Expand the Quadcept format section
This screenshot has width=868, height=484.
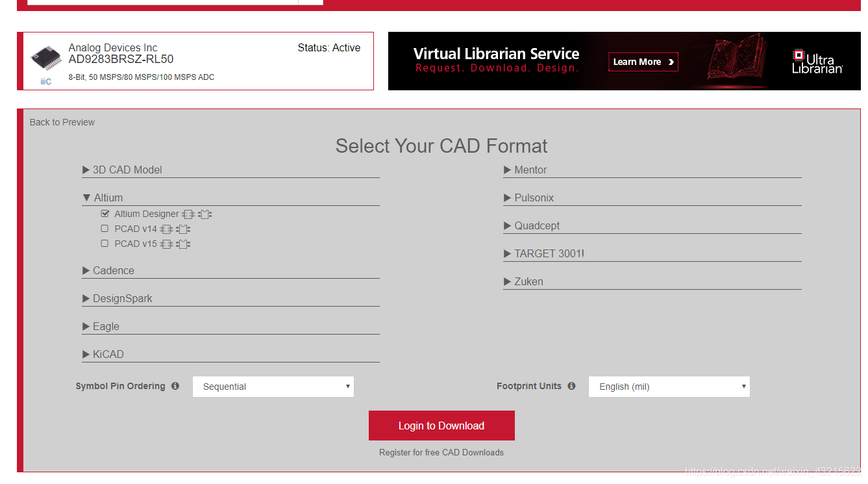click(x=652, y=225)
